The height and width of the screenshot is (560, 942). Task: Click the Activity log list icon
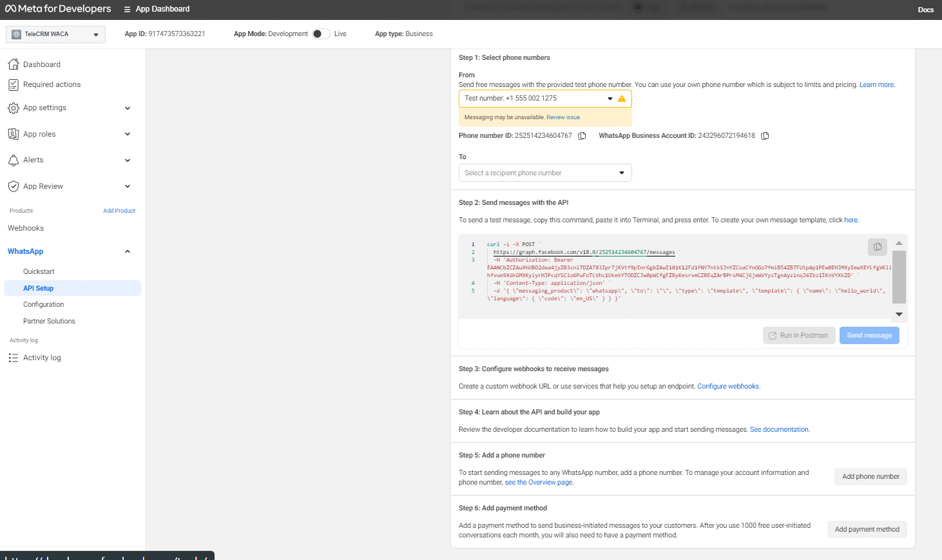pyautogui.click(x=14, y=358)
